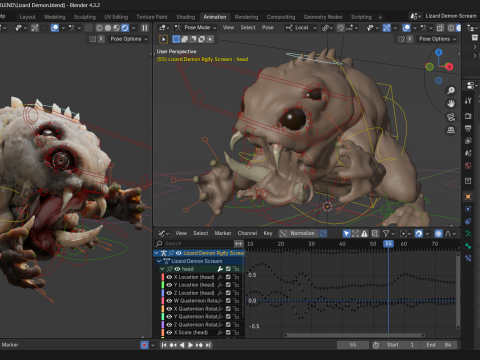The width and height of the screenshot is (480, 360).
Task: Jump to the start frame button
Action: [x=164, y=345]
